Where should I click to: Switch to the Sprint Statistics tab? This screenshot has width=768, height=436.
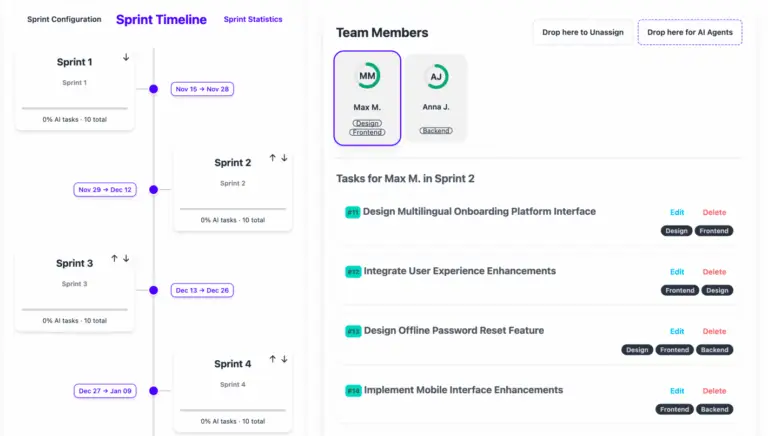(253, 19)
